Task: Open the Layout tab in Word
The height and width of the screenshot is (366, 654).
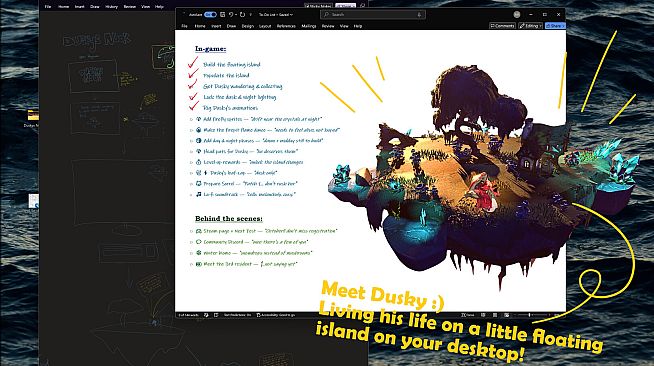Action: coord(265,26)
